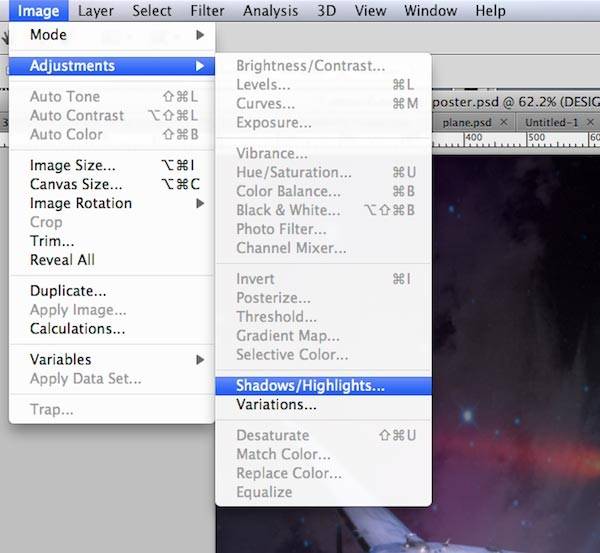The image size is (600, 553).
Task: Choose Reveal All menu entry
Action: pyautogui.click(x=63, y=260)
